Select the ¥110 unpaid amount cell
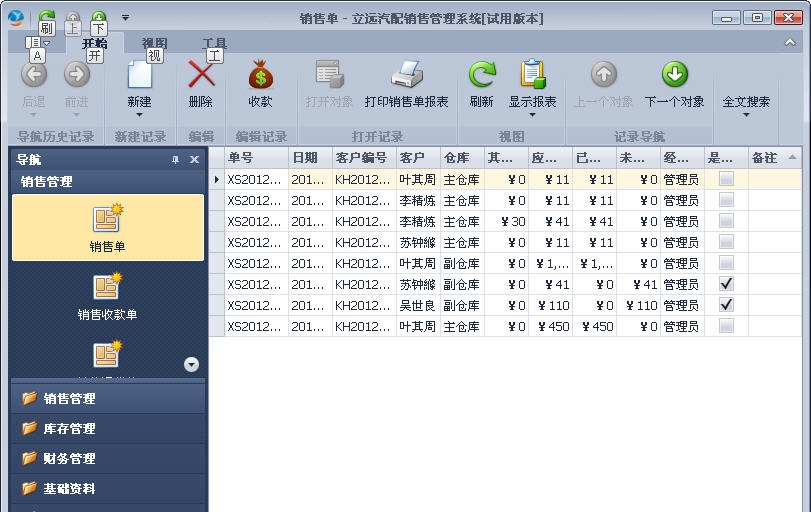Viewport: 811px width, 512px height. (638, 305)
